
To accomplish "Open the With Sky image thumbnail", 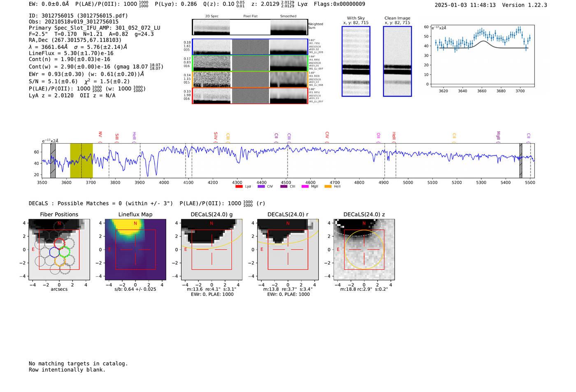I will point(356,61).
